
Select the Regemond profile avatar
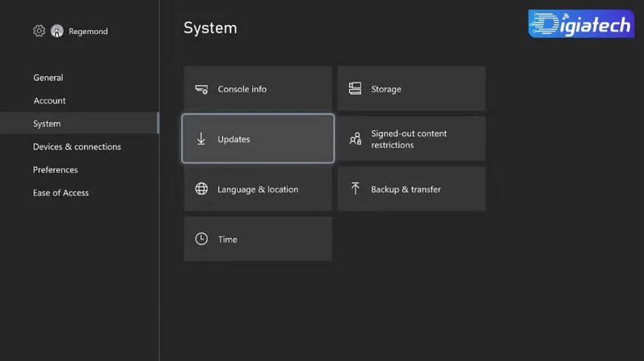57,31
